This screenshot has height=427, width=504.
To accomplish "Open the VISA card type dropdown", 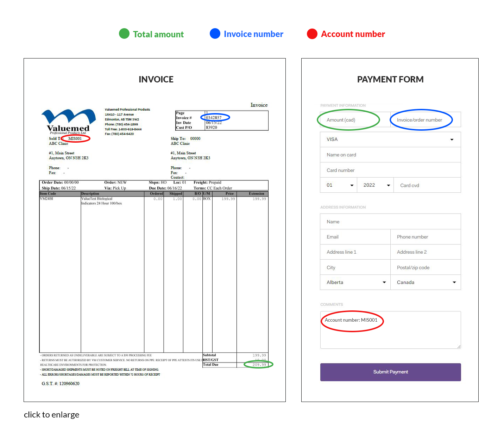I will [390, 140].
